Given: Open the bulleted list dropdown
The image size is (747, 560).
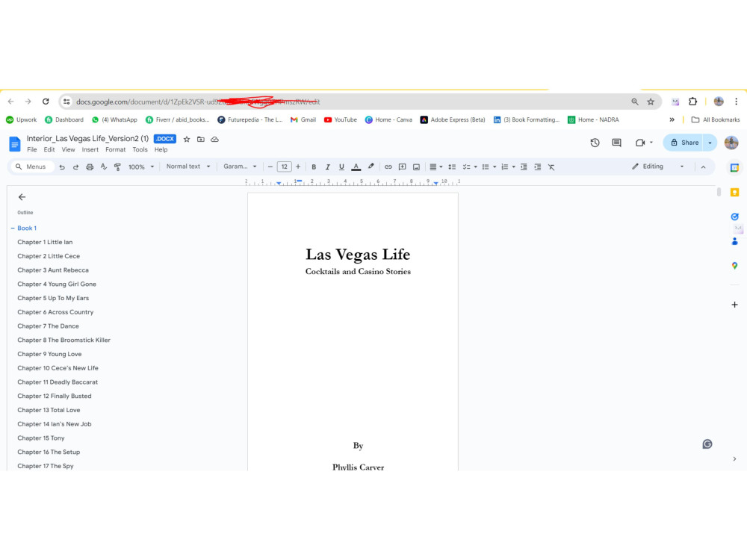Looking at the screenshot, I should click(x=489, y=167).
